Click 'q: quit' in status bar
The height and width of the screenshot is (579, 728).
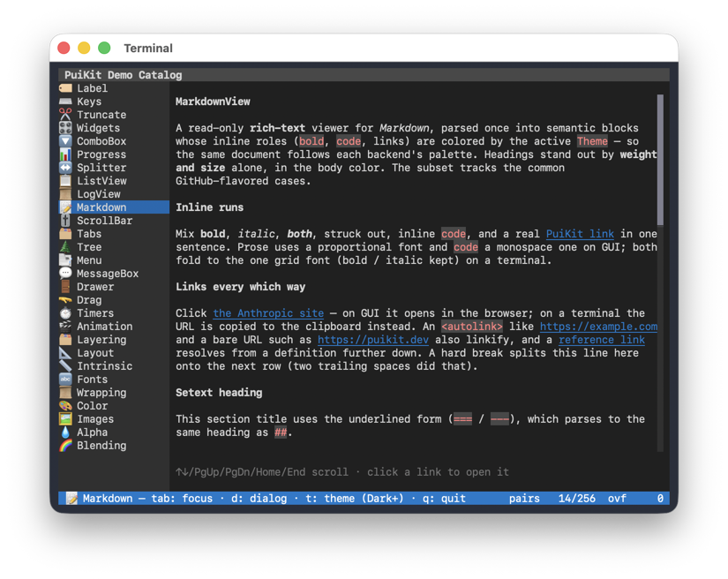coord(445,498)
